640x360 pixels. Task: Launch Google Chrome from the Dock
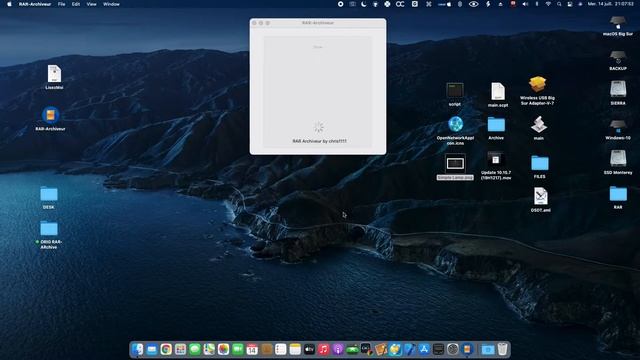[166, 349]
